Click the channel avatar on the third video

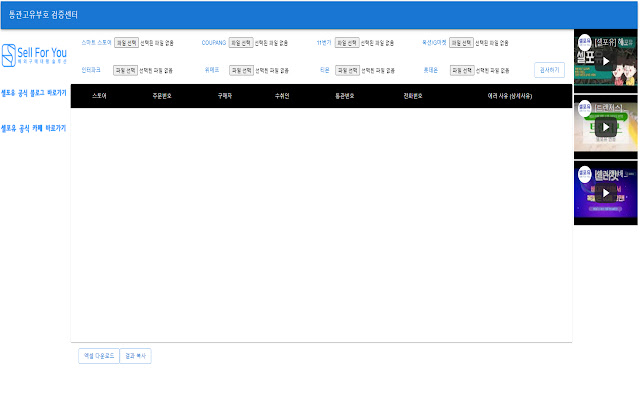point(584,173)
